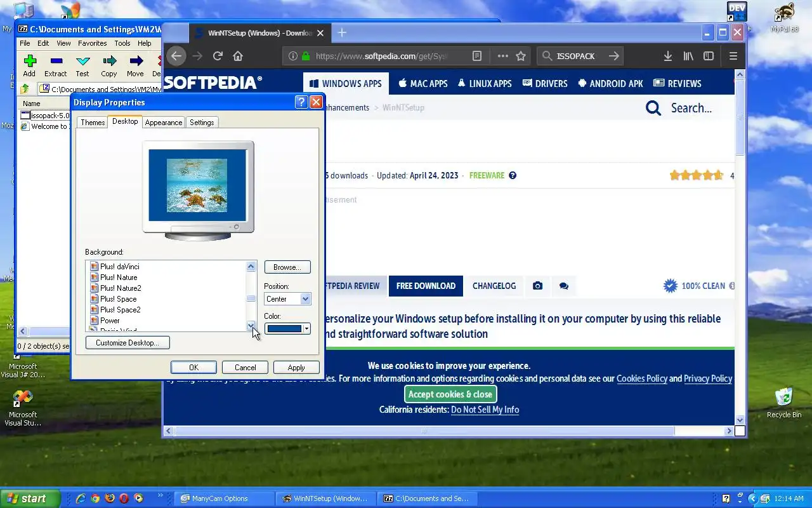Click Cancel in Display Properties
The height and width of the screenshot is (508, 812).
click(x=245, y=368)
